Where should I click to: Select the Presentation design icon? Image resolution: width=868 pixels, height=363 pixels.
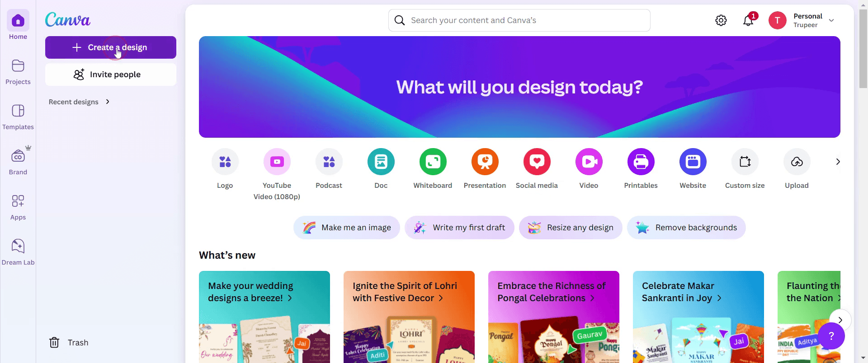click(485, 162)
